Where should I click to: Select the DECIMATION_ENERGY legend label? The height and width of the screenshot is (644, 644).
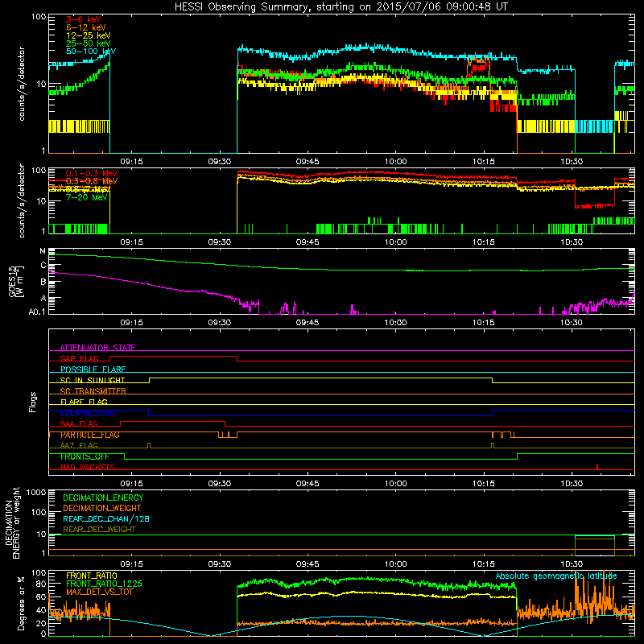(x=103, y=497)
